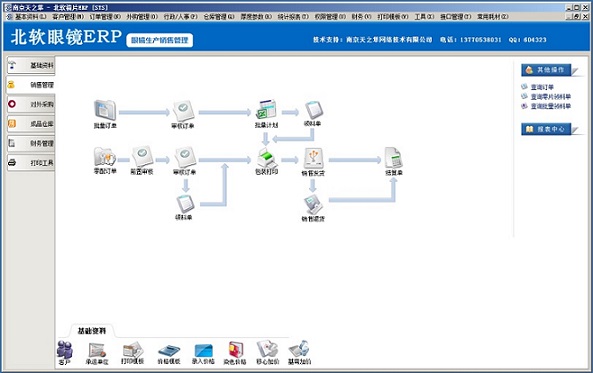Select 基础资料 in the left sidebar
This screenshot has height=373, width=593.
pos(31,65)
